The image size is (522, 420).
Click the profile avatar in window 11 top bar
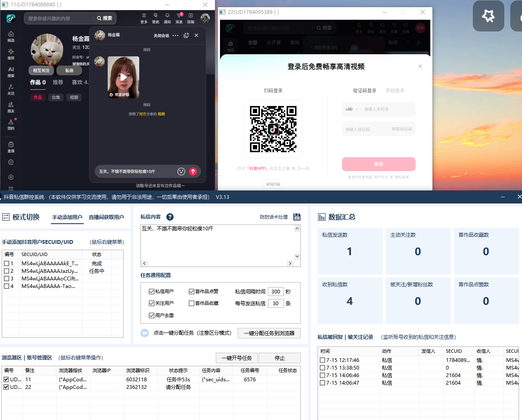tap(205, 18)
